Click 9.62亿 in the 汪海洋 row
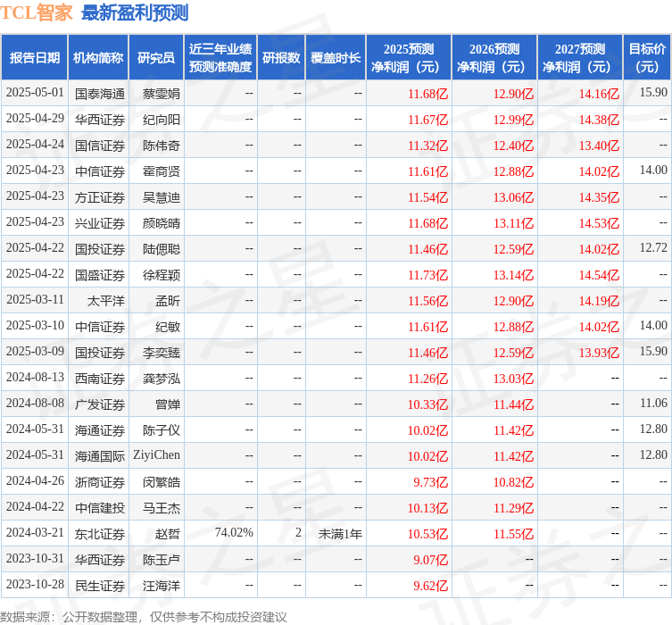The height and width of the screenshot is (625, 672). point(431,586)
